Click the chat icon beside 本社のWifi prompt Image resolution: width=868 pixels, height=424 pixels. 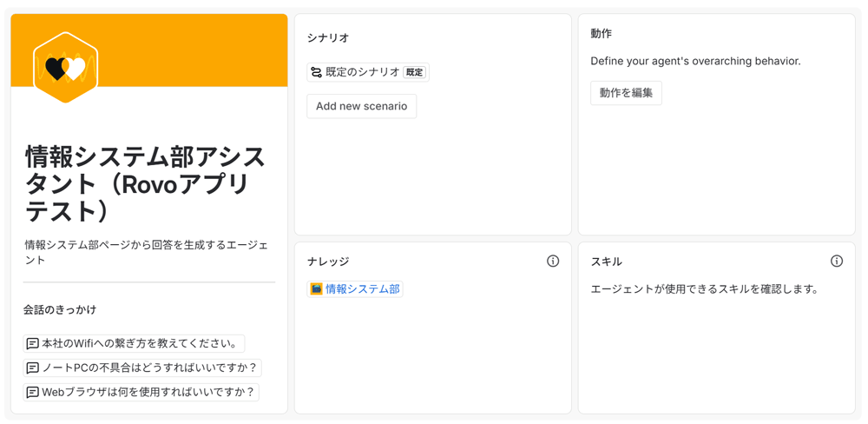32,344
